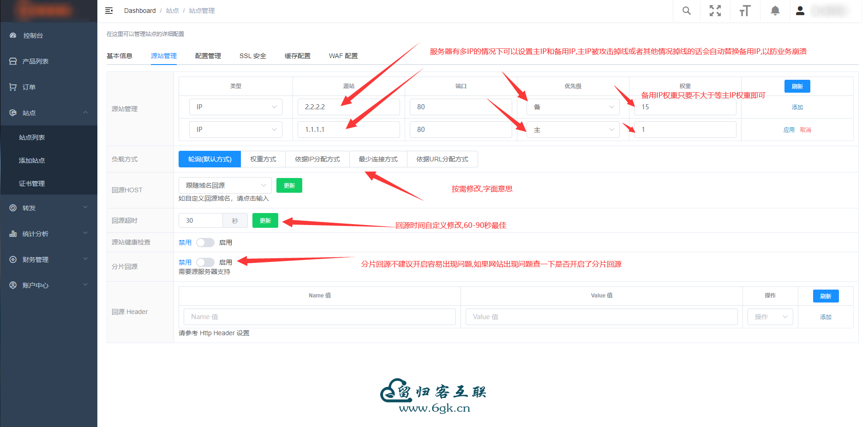Screen dimensions: 868x427
Task: Click the Value 值 input field
Action: pos(602,317)
